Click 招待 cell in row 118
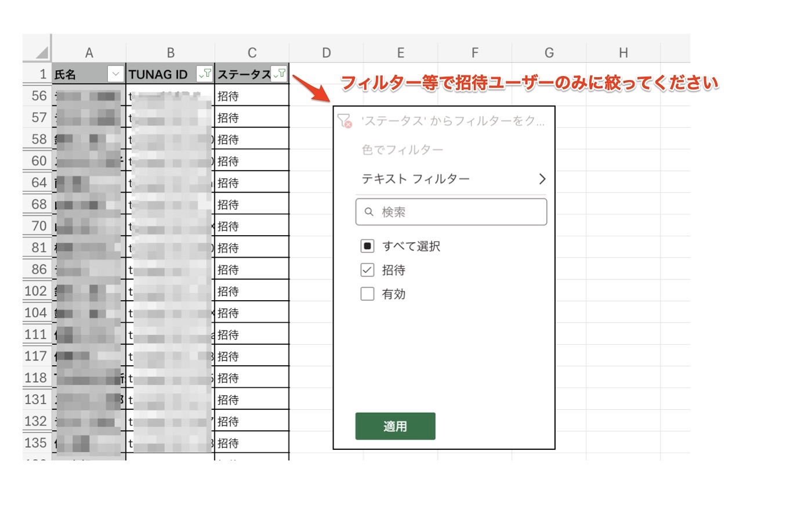This screenshot has width=812, height=519. point(252,378)
